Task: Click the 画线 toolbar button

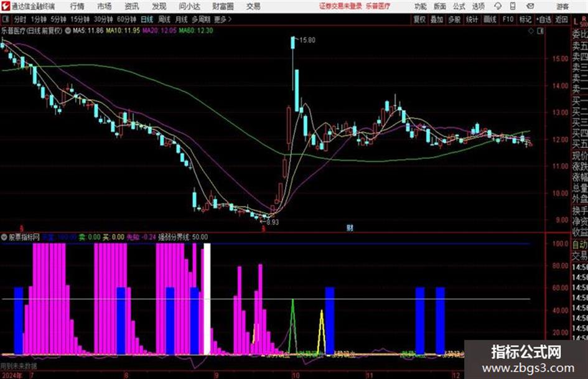Action: [x=490, y=19]
